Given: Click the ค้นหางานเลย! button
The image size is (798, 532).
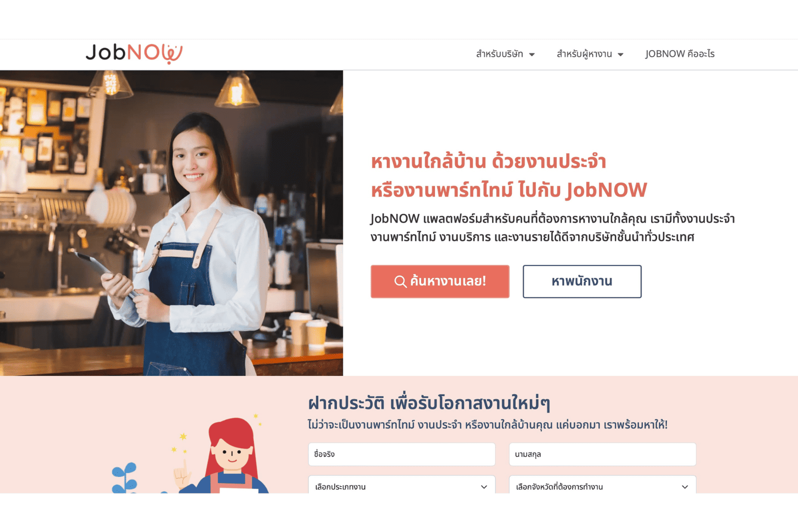Looking at the screenshot, I should click(x=440, y=281).
